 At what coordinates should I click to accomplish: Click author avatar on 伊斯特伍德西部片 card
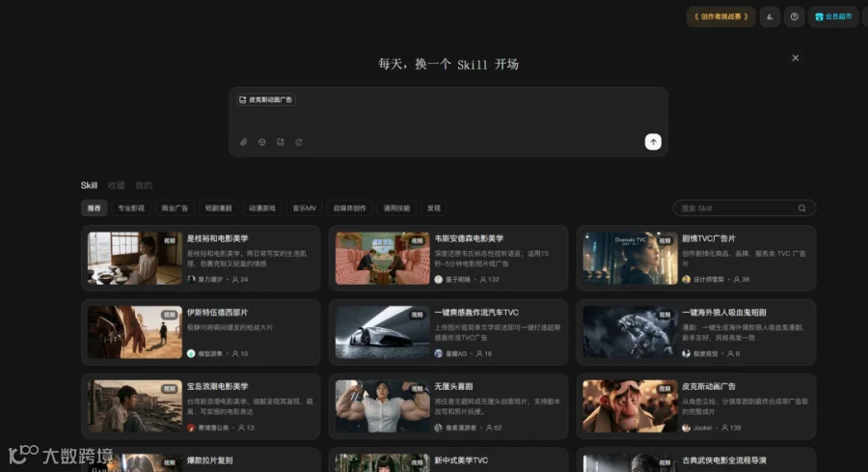pos(191,353)
